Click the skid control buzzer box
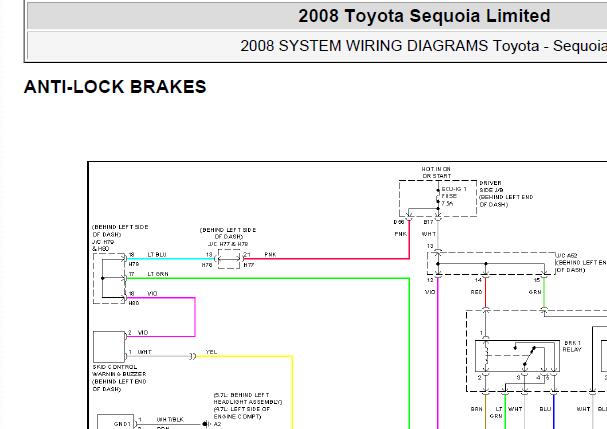 [109, 347]
